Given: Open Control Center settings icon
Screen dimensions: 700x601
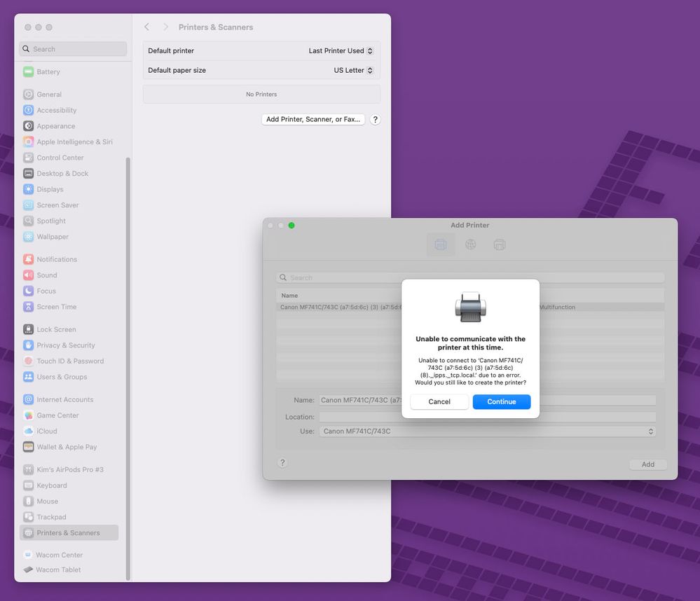Looking at the screenshot, I should pos(28,158).
